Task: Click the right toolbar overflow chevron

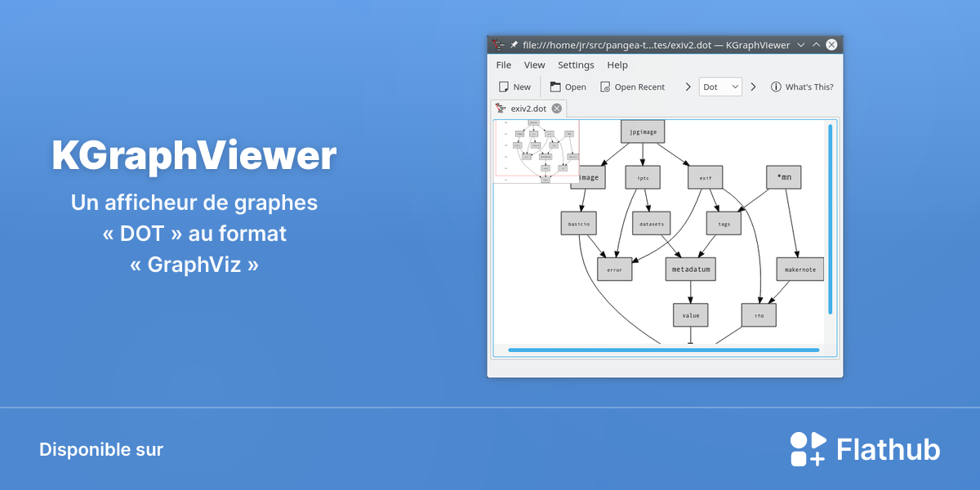Action: pos(753,87)
